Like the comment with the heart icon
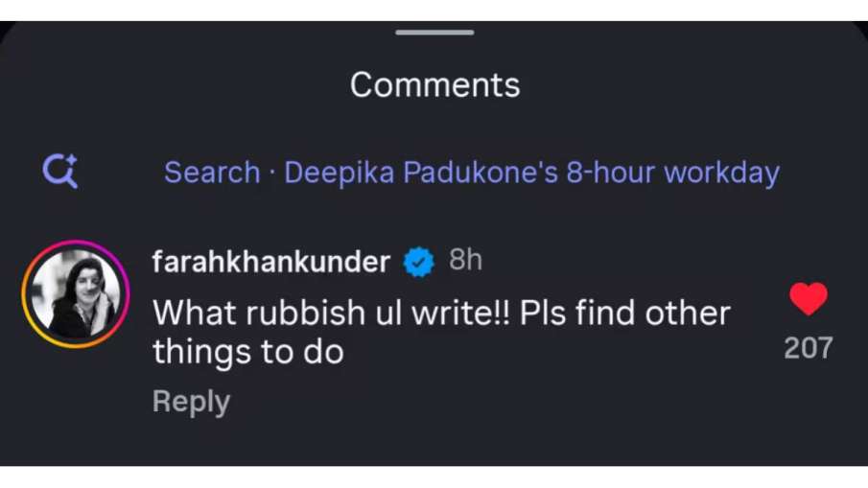The width and height of the screenshot is (868, 488). 808,300
